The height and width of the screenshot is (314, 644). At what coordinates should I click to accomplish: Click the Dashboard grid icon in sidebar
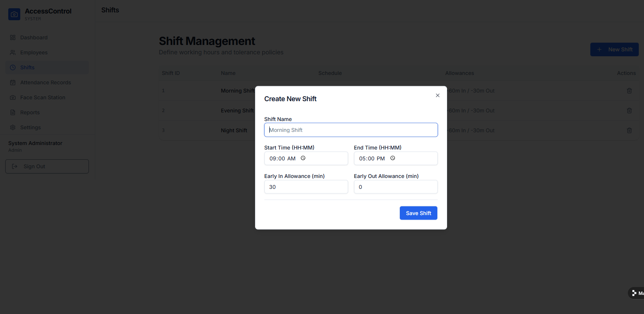pyautogui.click(x=13, y=37)
